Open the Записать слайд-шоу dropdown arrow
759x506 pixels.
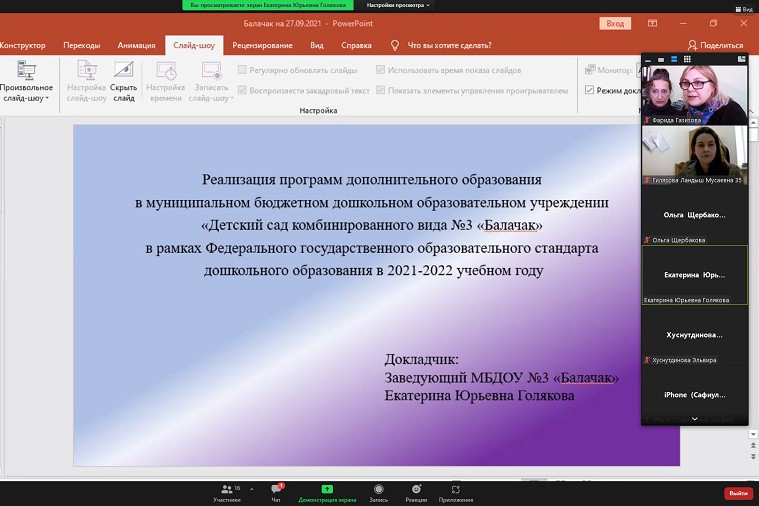click(232, 98)
